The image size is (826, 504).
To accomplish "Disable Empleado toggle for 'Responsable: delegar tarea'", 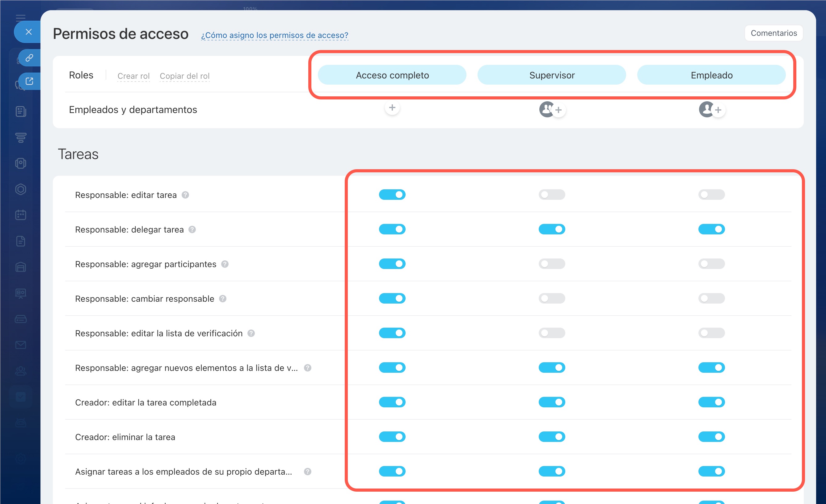I will (711, 229).
